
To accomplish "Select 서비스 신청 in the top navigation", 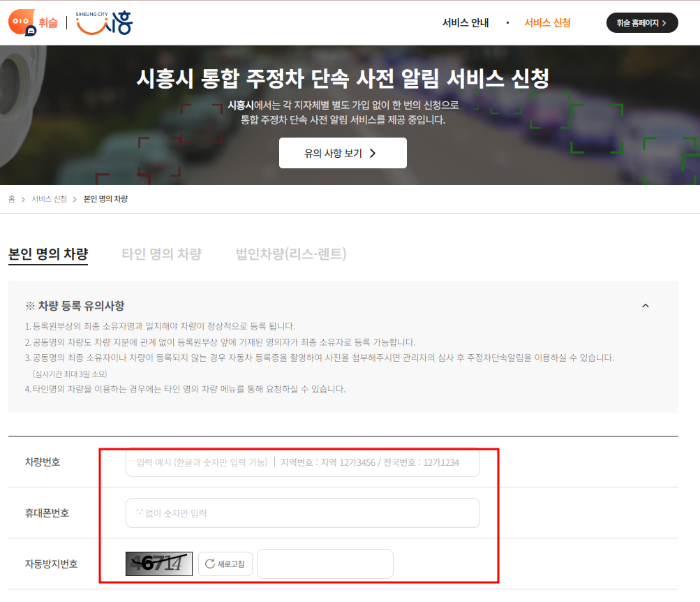I will click(548, 22).
